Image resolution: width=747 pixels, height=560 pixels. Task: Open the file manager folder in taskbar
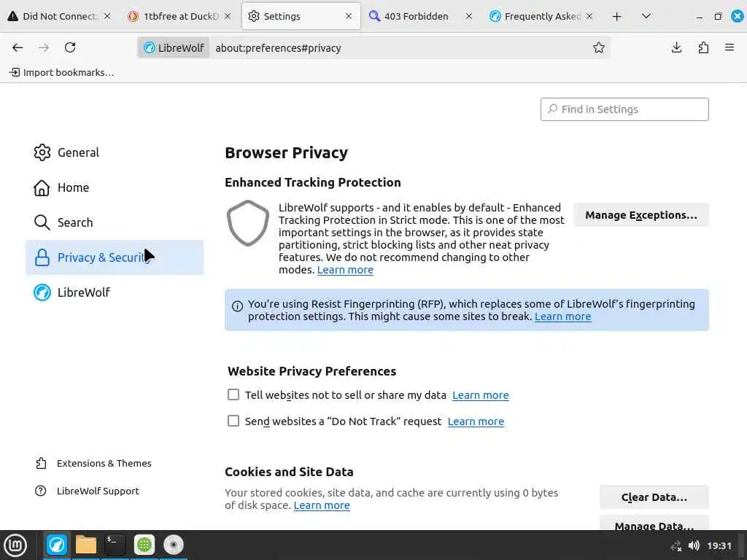86,545
